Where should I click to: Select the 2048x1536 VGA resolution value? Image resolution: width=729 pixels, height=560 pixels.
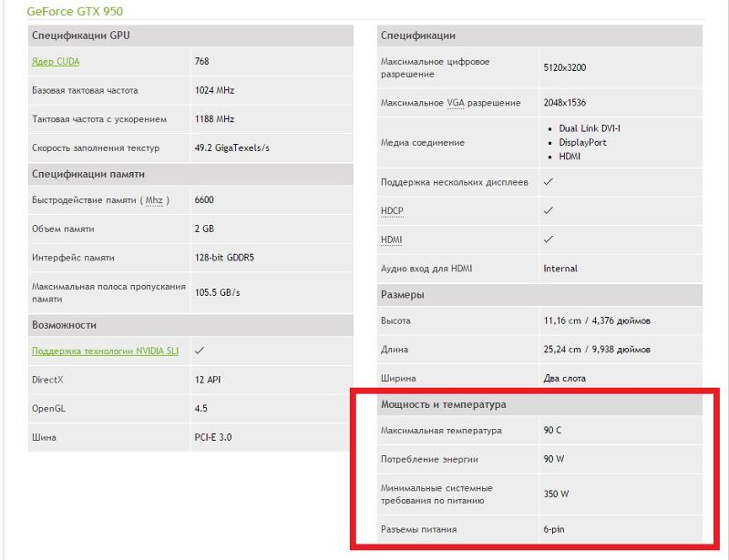tap(564, 103)
